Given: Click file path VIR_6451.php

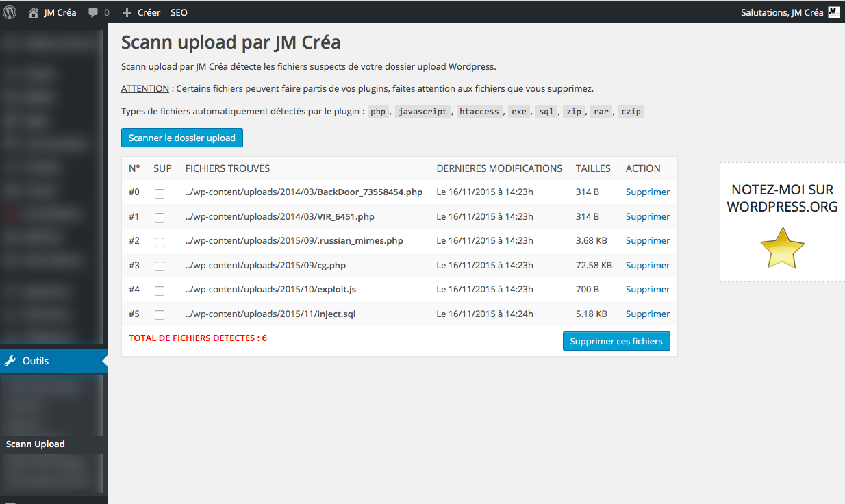Looking at the screenshot, I should coord(280,216).
